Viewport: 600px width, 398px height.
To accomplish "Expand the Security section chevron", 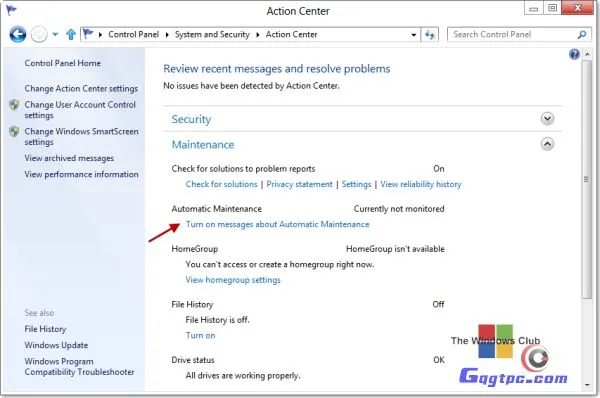I will click(547, 119).
